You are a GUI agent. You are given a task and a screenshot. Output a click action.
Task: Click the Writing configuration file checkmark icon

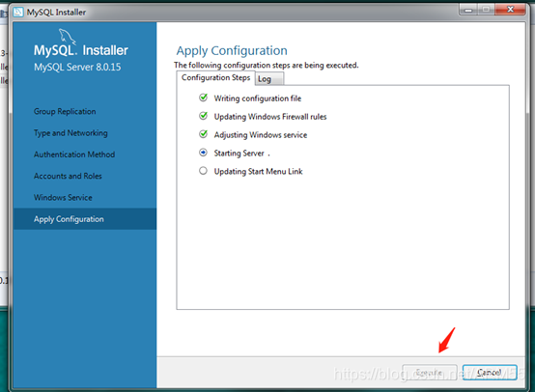click(203, 98)
